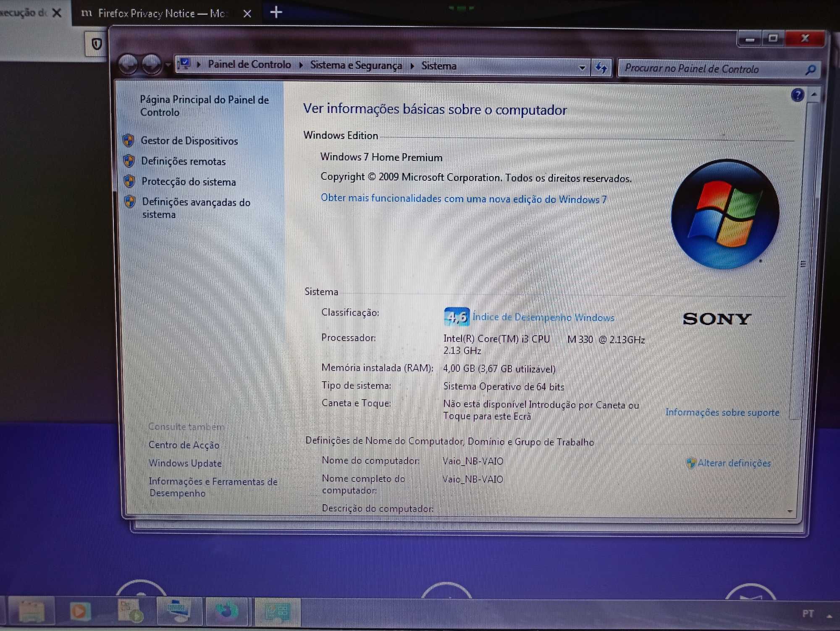Open Centro de Acção link
The image size is (840, 631).
click(184, 445)
